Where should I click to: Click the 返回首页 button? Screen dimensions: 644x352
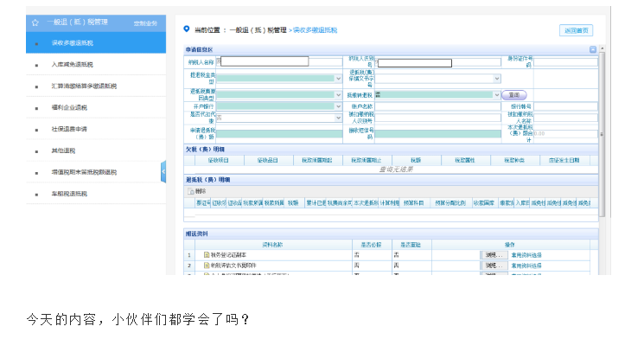point(576,30)
